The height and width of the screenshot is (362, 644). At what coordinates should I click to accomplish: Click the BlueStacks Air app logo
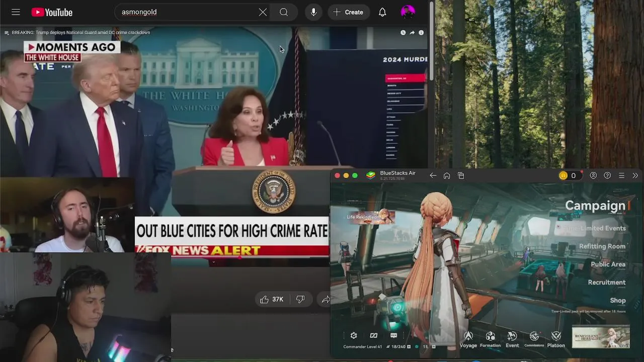point(371,175)
